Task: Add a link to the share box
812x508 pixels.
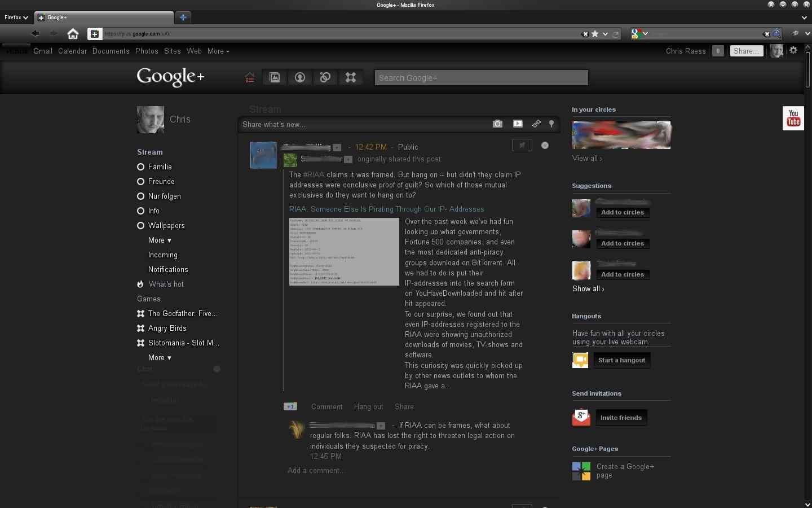Action: pos(536,124)
